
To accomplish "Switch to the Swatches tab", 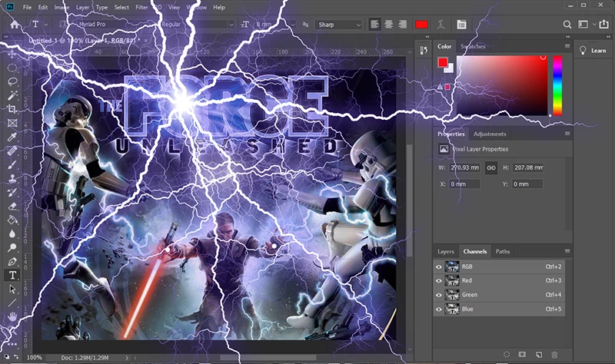I will (473, 46).
